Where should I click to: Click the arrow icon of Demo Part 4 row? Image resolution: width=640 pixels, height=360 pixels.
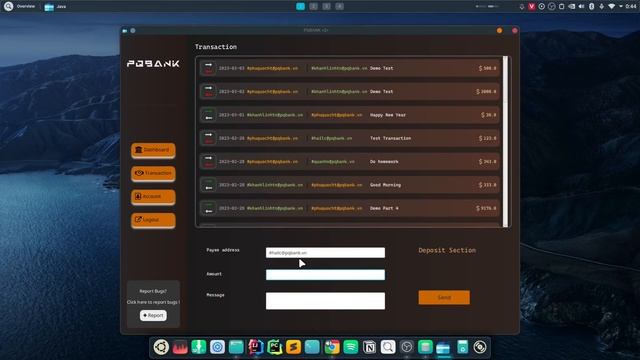click(209, 208)
